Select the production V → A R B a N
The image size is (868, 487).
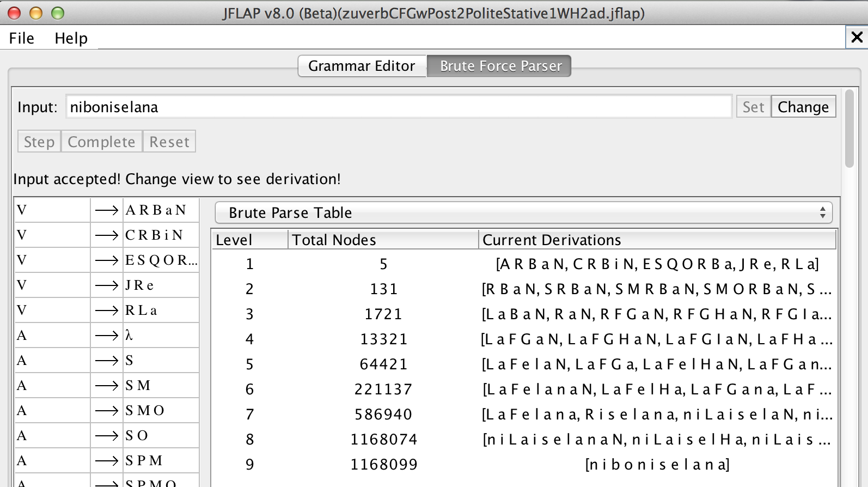(107, 210)
